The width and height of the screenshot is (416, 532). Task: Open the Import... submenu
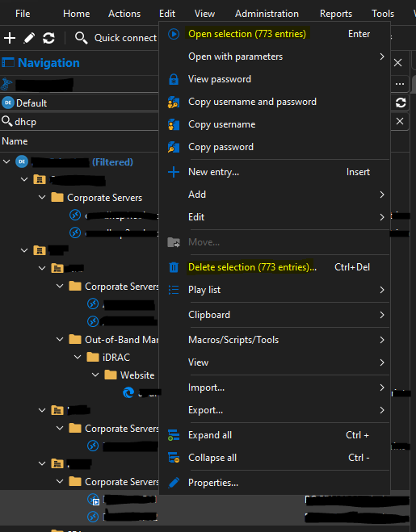tap(275, 387)
